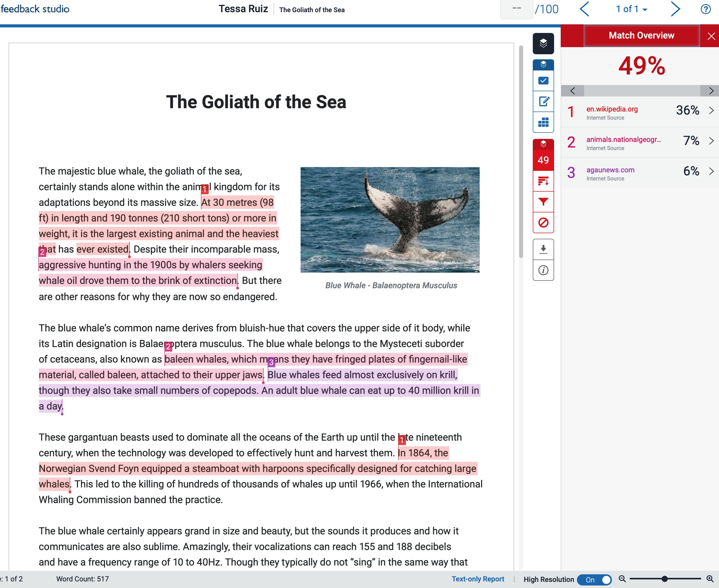Toggle the High Resolution switch
Image resolution: width=719 pixels, height=588 pixels.
(x=594, y=580)
